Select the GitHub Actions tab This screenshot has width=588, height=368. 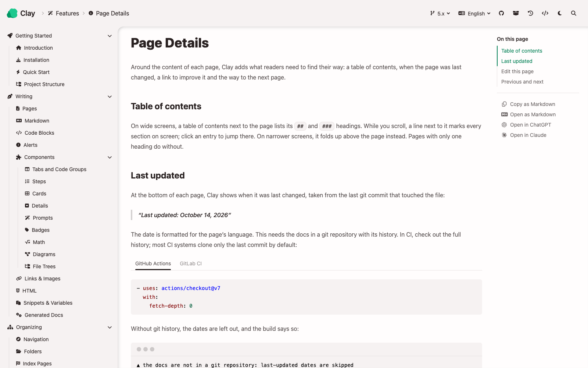tap(153, 263)
